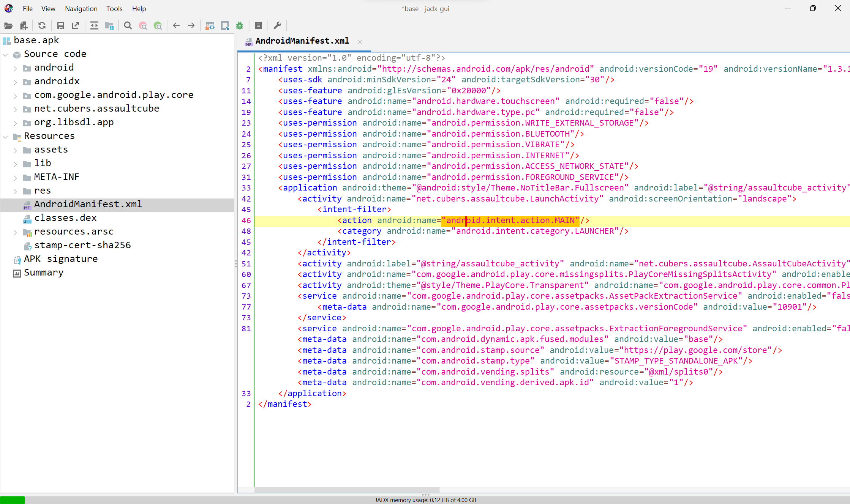The width and height of the screenshot is (850, 504).
Task: Open the File menu
Action: (28, 8)
